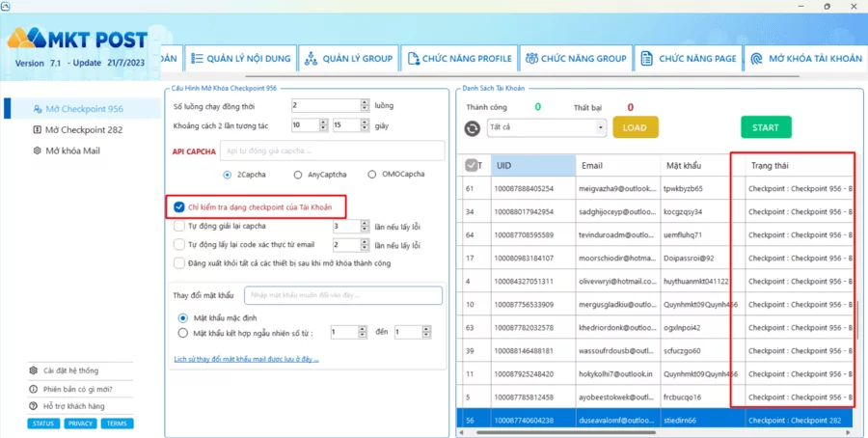The width and height of the screenshot is (868, 438).
Task: Click the document icon beside Chức Năng Profile
Action: (x=413, y=58)
